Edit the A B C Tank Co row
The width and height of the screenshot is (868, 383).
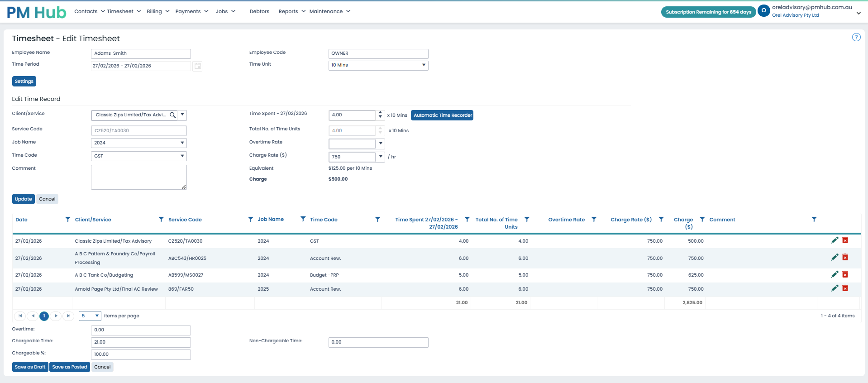tap(835, 274)
